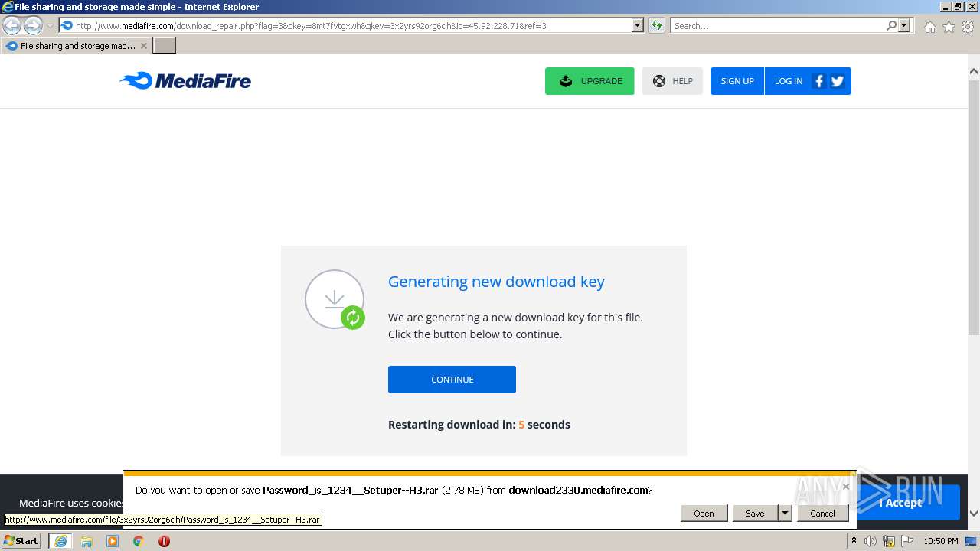980x551 pixels.
Task: Click the vertical scrollbar thumb
Action: [x=973, y=207]
